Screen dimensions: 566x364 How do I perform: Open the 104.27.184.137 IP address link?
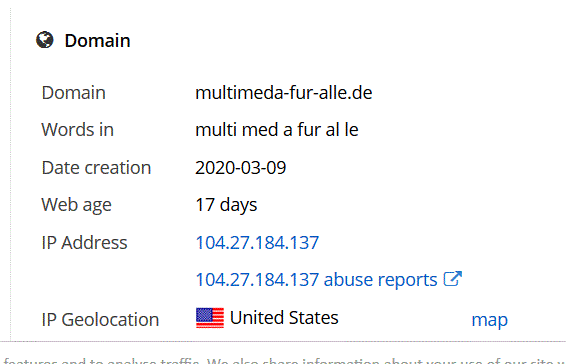pyautogui.click(x=257, y=242)
